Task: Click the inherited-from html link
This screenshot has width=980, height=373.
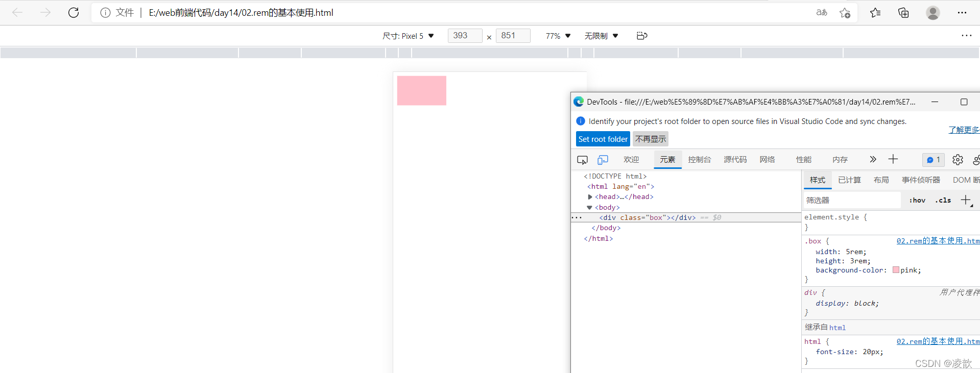Action: point(838,328)
